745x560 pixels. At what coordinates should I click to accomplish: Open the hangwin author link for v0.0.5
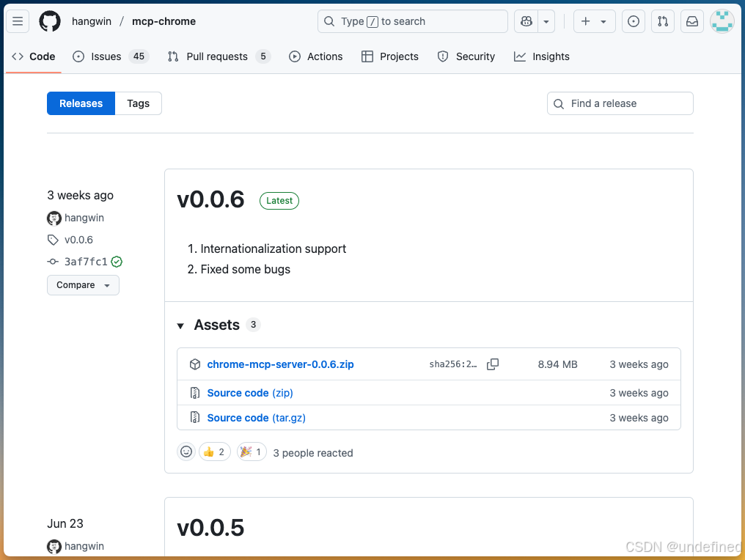pyautogui.click(x=84, y=546)
